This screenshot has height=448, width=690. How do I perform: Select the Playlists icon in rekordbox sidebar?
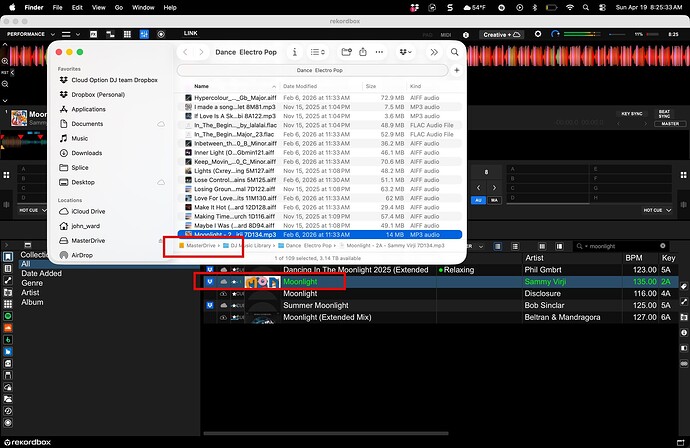coord(8,268)
